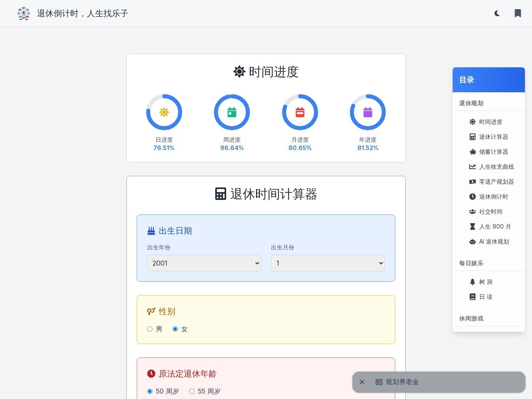Click the clock icon by 原法定退休年龄
The width and height of the screenshot is (532, 399).
point(151,374)
